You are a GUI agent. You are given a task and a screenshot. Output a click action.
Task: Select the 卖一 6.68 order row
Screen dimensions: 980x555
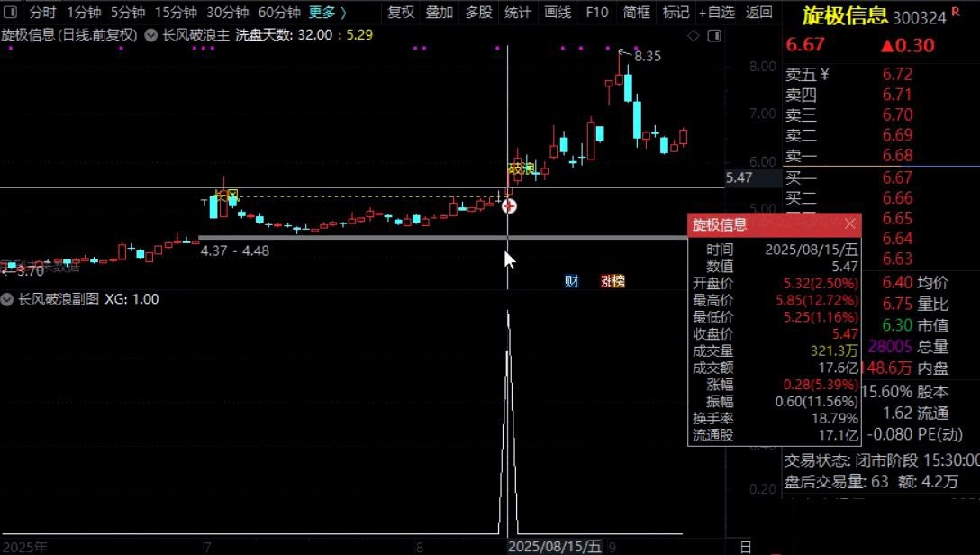(881, 155)
